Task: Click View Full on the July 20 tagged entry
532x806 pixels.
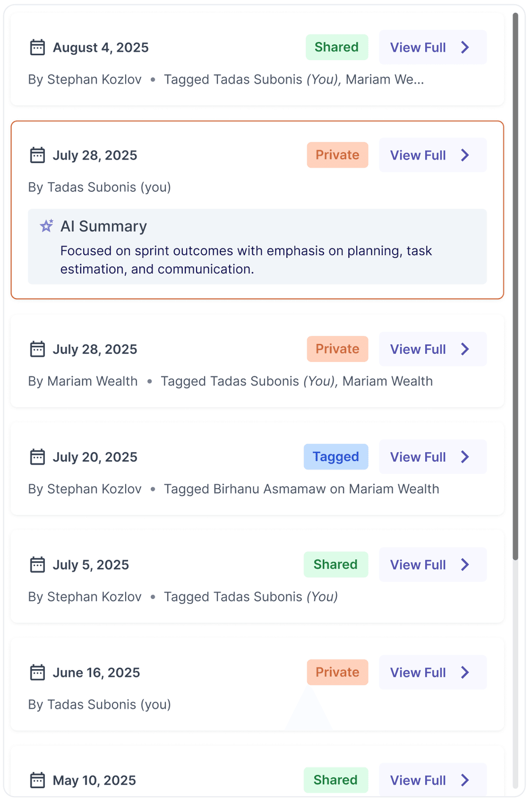Action: click(x=432, y=457)
